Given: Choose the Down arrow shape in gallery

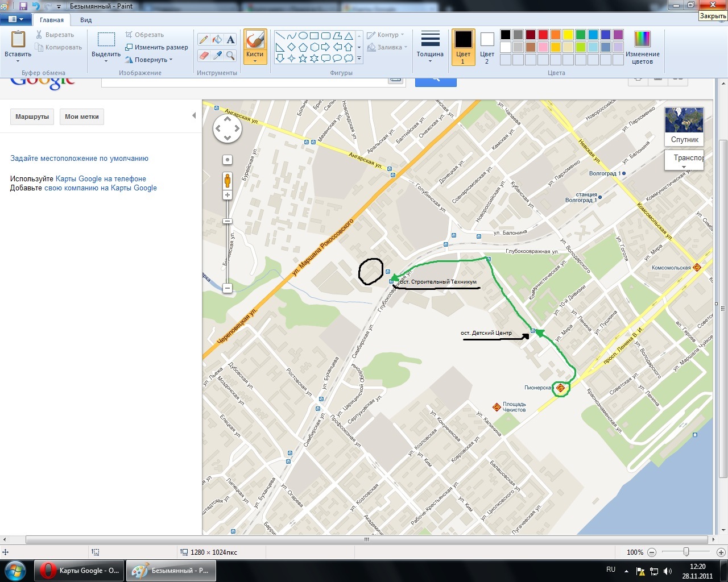Looking at the screenshot, I should click(280, 58).
